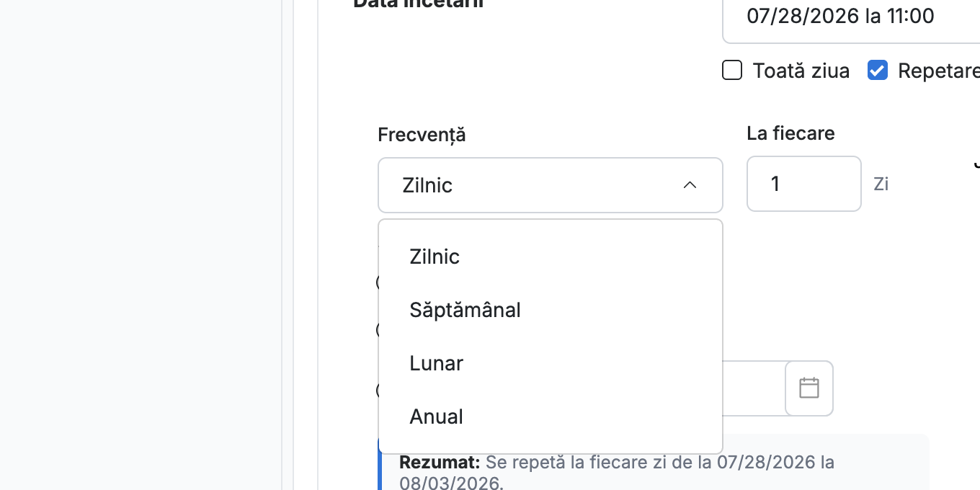Focus the start date field 07/28/2026
Viewport: 980px width, 490px height.
pos(851,16)
